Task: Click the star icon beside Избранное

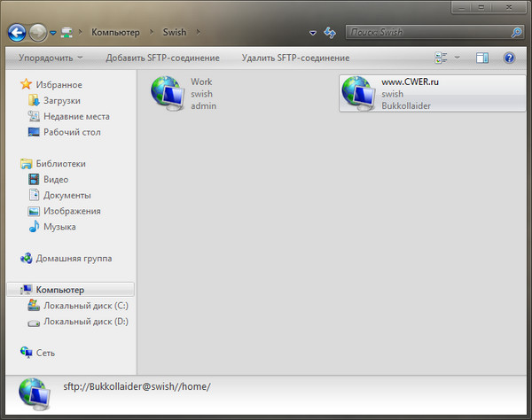Action: point(26,84)
